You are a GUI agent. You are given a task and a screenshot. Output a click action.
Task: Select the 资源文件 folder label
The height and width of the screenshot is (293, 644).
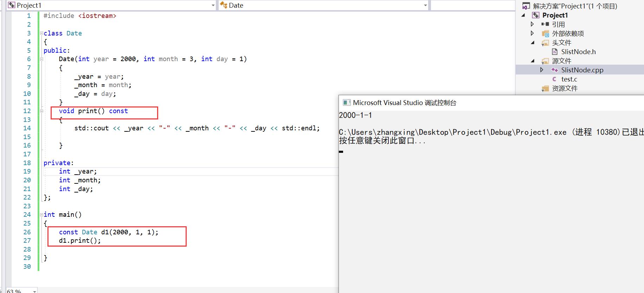(x=565, y=88)
